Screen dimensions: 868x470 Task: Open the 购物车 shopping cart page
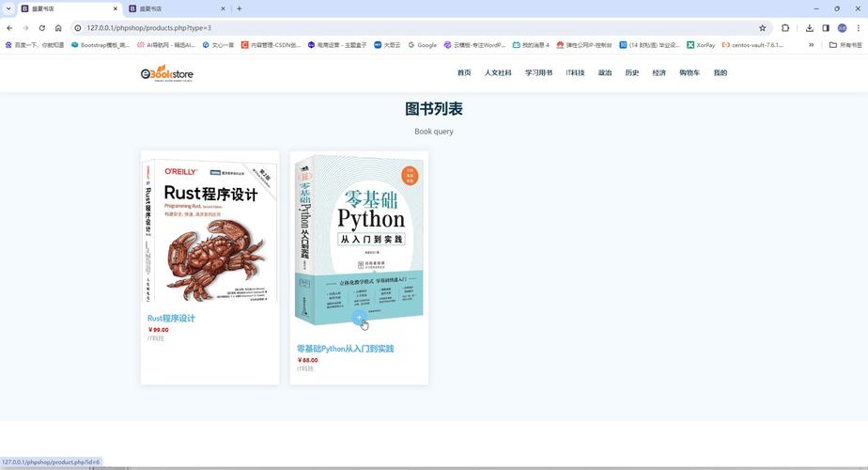click(690, 72)
